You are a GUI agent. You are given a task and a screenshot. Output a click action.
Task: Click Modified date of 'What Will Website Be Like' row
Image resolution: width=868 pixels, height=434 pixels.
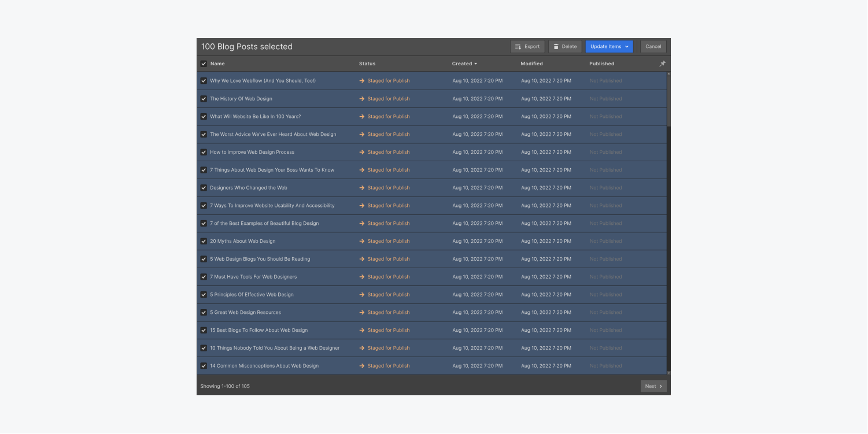(546, 117)
